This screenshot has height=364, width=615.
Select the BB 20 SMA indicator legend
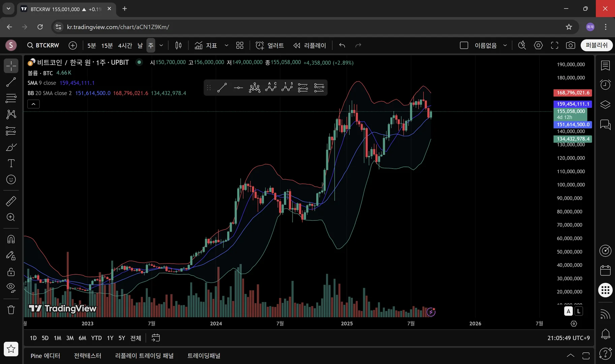pos(50,93)
